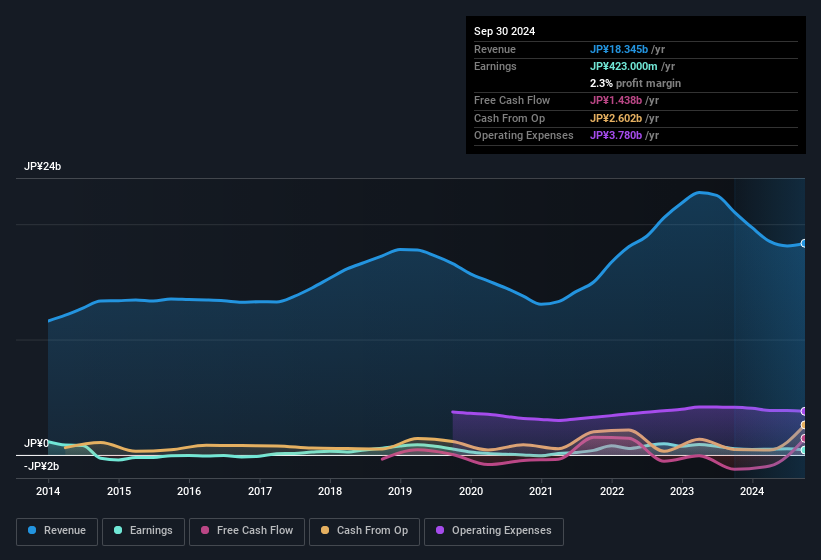Image resolution: width=821 pixels, height=560 pixels.
Task: Click the 2021 x-axis year label
Action: point(541,491)
